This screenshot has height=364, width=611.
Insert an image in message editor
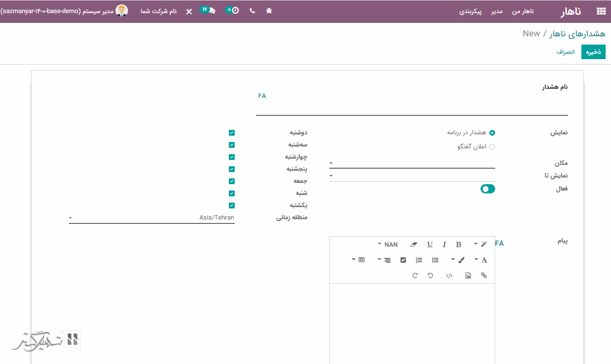[468, 275]
